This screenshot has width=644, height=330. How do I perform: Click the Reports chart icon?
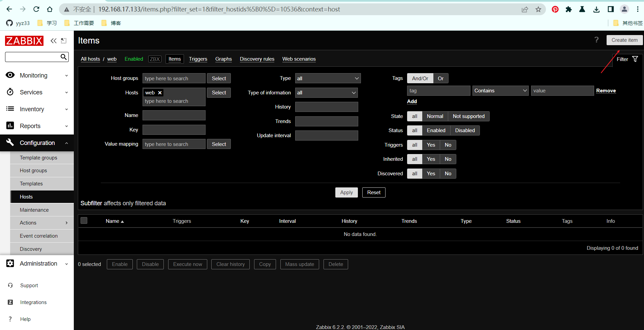click(10, 125)
